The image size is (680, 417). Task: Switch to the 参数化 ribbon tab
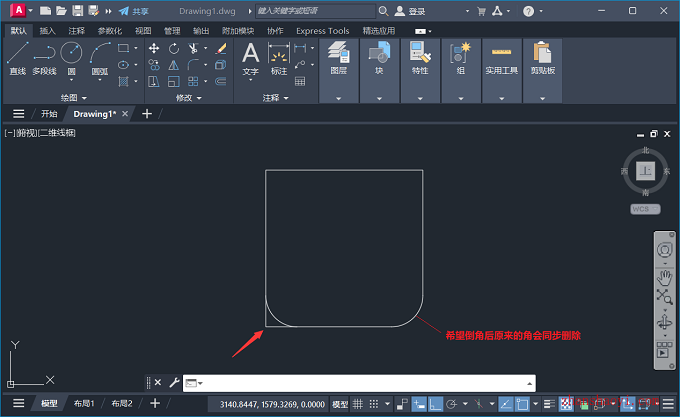tap(110, 31)
